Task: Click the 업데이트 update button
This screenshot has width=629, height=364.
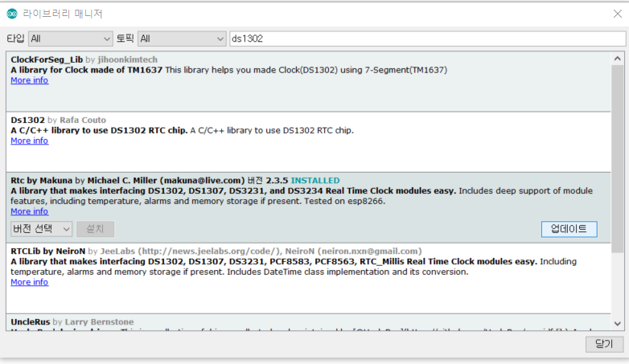Action: tap(569, 229)
